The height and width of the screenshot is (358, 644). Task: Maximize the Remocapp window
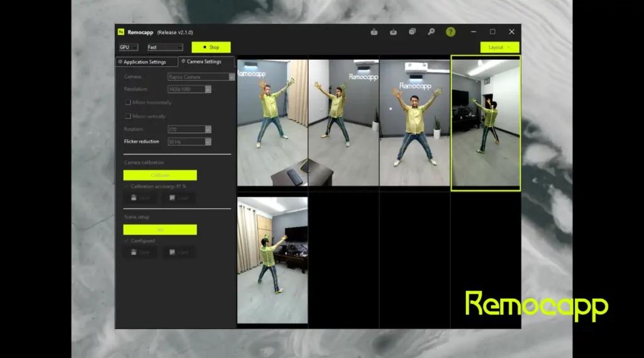[492, 31]
